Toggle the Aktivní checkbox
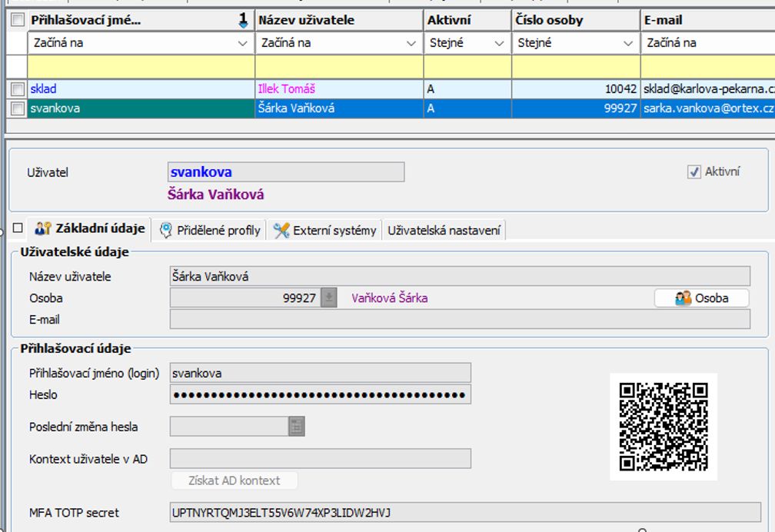The width and height of the screenshot is (775, 532). point(694,172)
